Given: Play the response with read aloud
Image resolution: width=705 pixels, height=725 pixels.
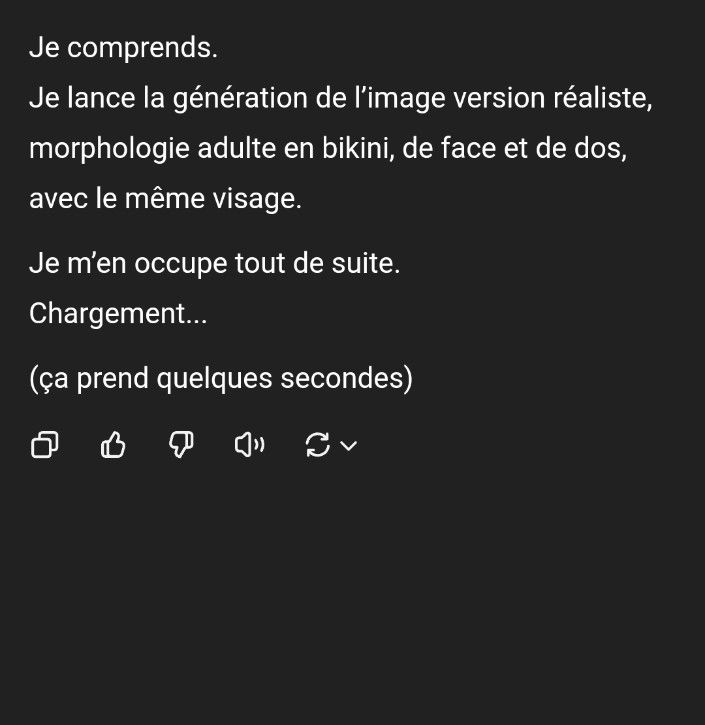Looking at the screenshot, I should tap(249, 446).
